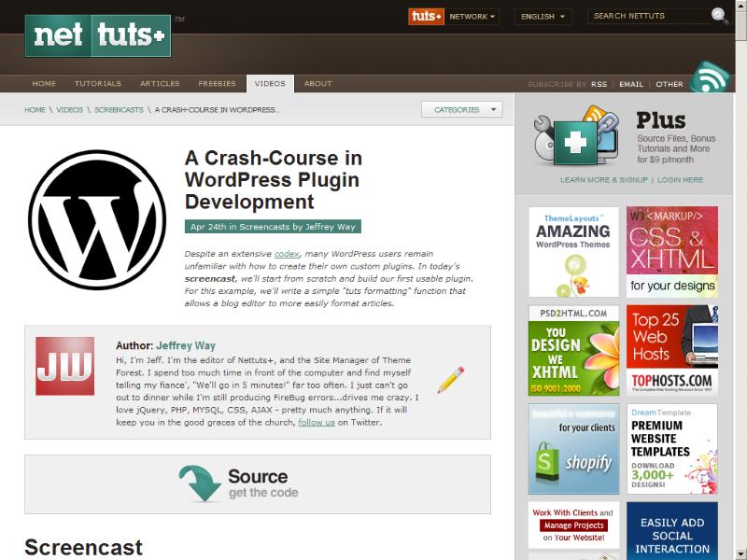Click the Nettuts+ logo
The image size is (747, 560).
98,35
